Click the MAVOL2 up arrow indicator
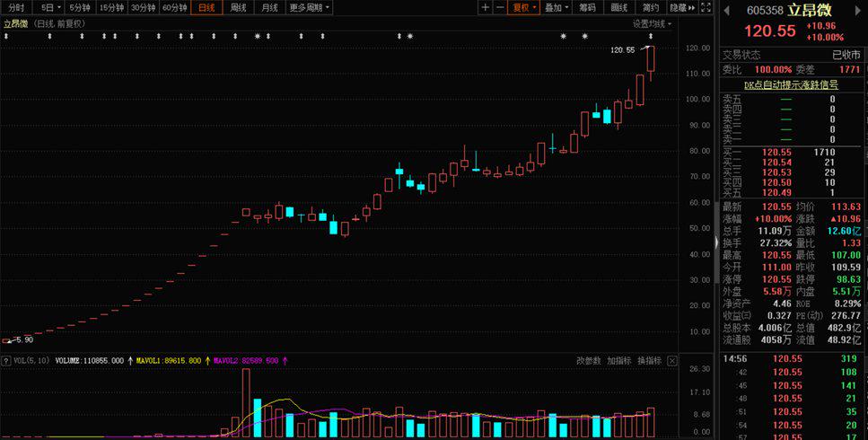 (x=285, y=361)
